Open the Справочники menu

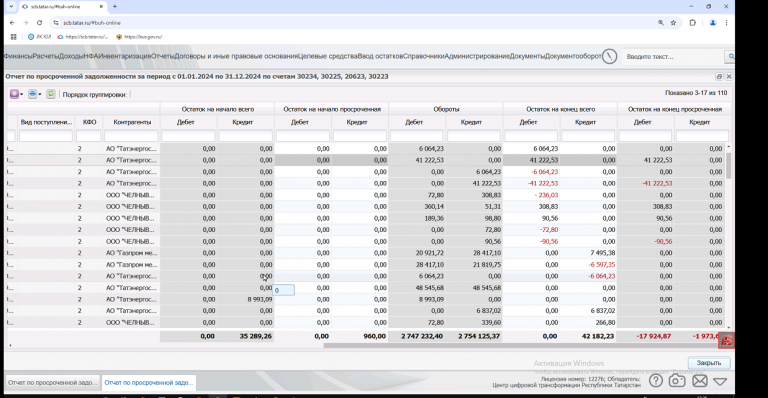pyautogui.click(x=424, y=56)
